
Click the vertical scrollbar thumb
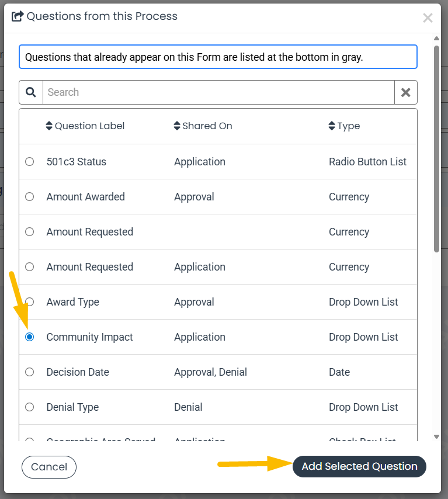click(x=436, y=149)
